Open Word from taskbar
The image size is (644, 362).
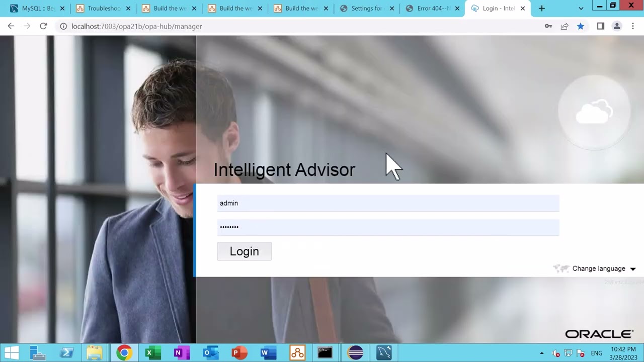(x=268, y=353)
